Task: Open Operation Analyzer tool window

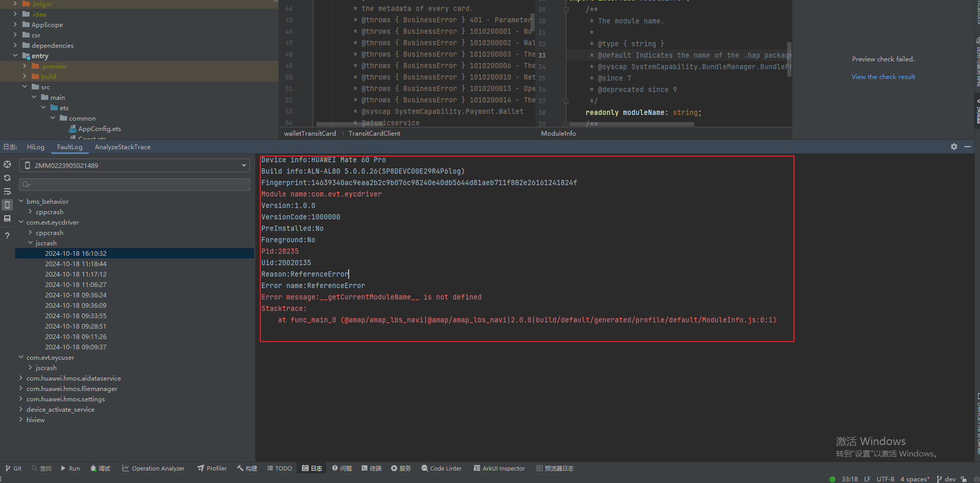Action: (x=153, y=468)
